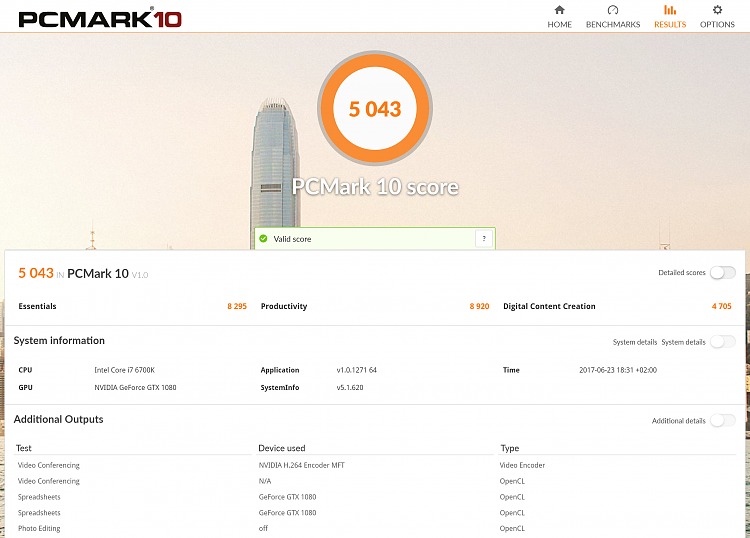Click the Test column header

click(x=23, y=448)
